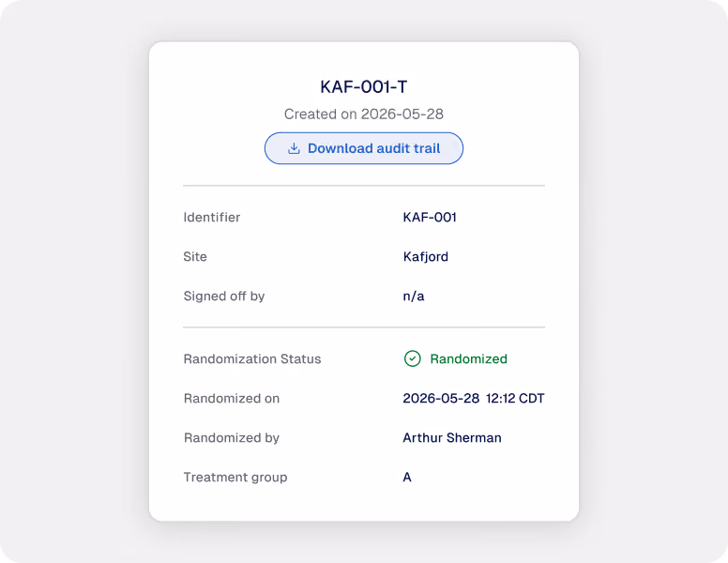Image resolution: width=728 pixels, height=563 pixels.
Task: Click the Randomization Status label
Action: pyautogui.click(x=252, y=358)
